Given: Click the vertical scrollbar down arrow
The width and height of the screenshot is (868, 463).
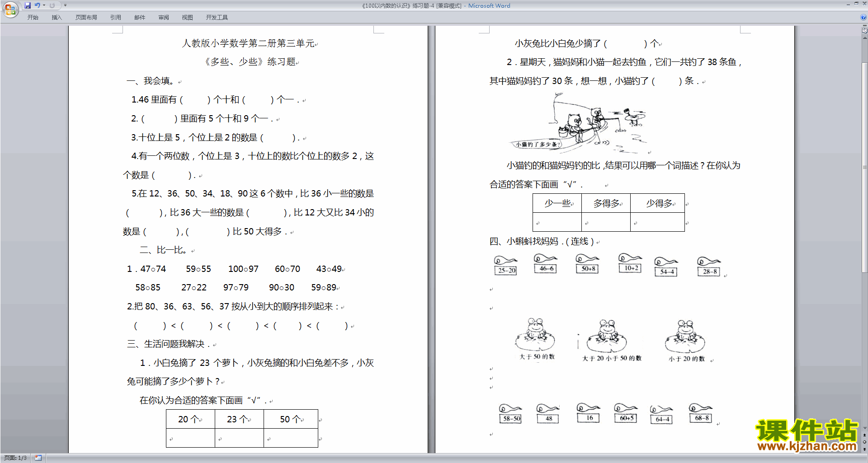Looking at the screenshot, I should click(864, 428).
